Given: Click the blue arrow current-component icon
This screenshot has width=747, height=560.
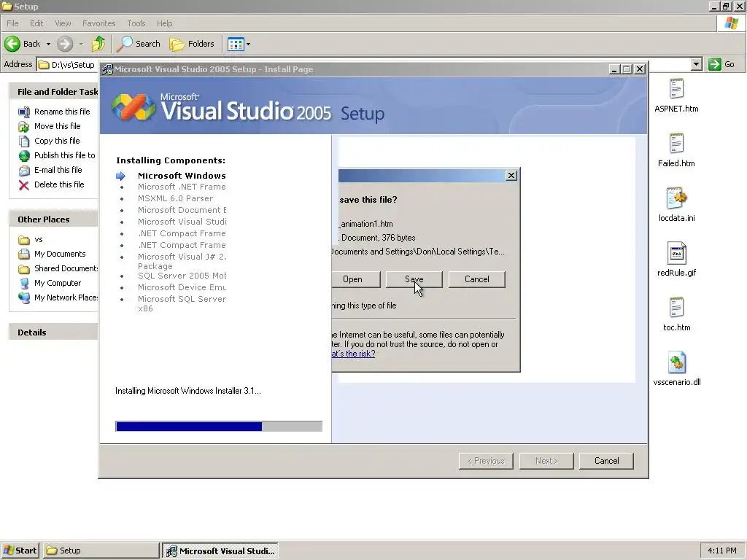Looking at the screenshot, I should pyautogui.click(x=121, y=176).
